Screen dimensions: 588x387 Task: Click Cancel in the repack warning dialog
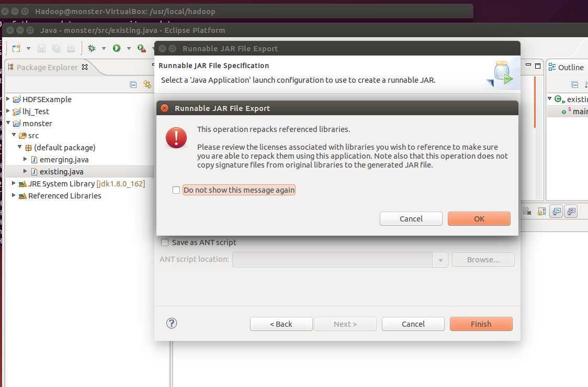pos(411,218)
